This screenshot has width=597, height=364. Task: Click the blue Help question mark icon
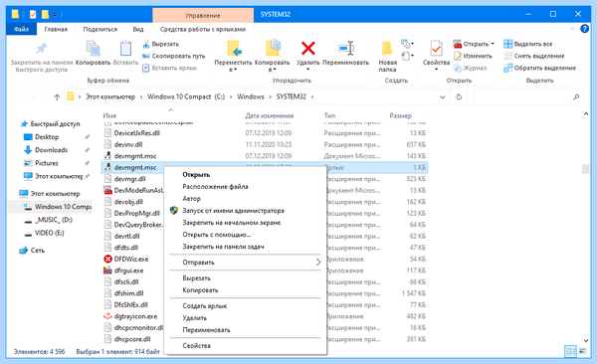click(x=584, y=29)
